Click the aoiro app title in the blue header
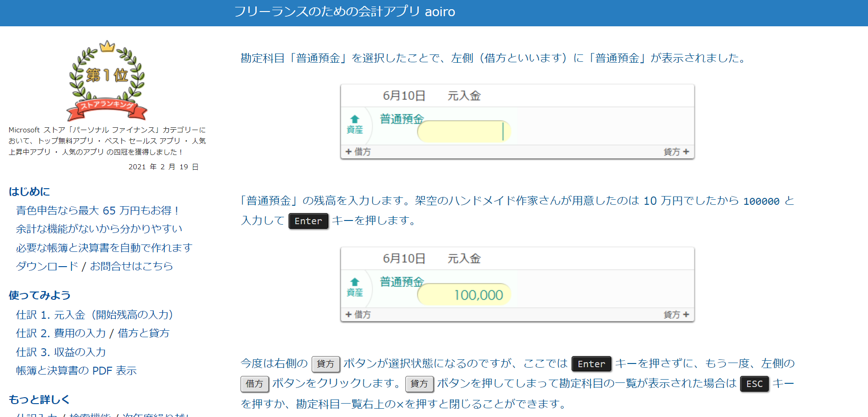Viewport: 868px width, 417px height. pos(345,12)
